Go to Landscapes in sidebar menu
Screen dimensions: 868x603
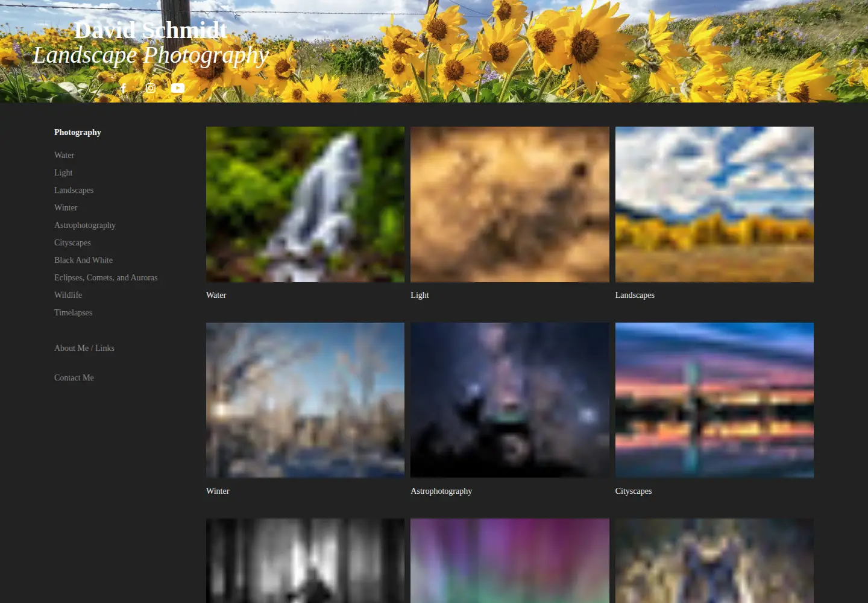click(x=74, y=190)
